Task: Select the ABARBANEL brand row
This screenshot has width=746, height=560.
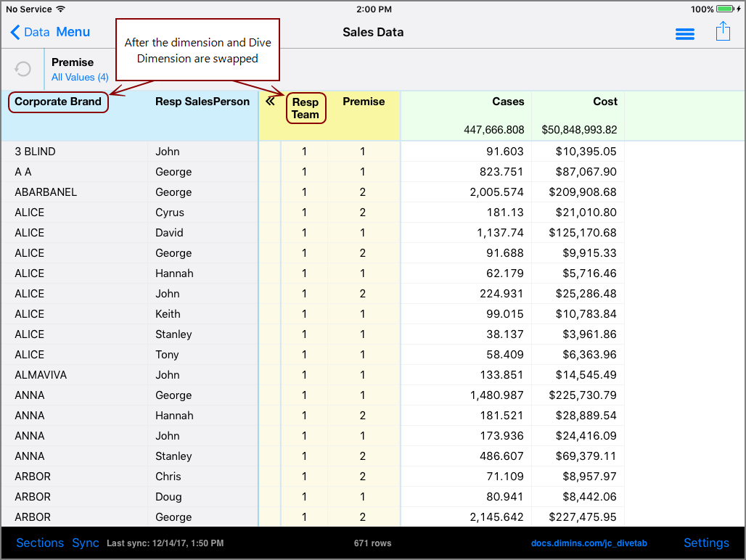Action: [x=46, y=192]
